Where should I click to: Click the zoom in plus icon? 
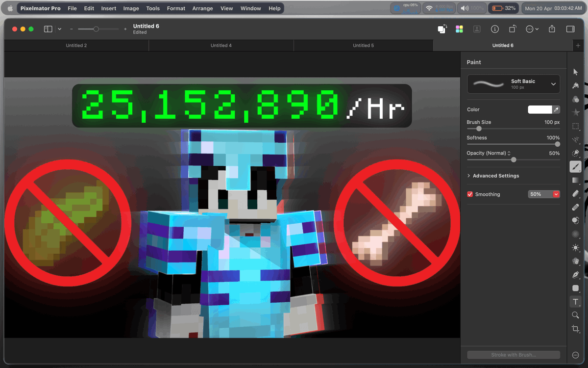[x=125, y=29]
